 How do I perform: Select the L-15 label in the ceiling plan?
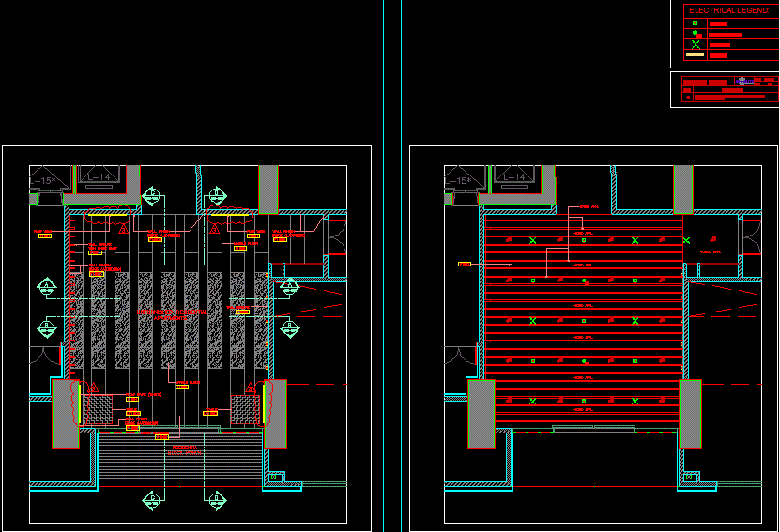pyautogui.click(x=458, y=180)
